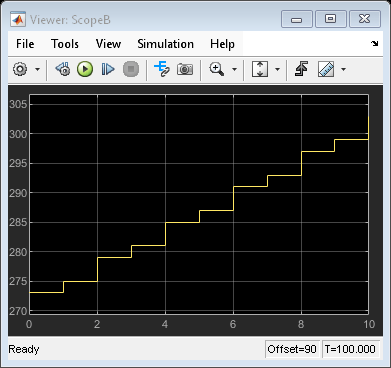Image resolution: width=391 pixels, height=368 pixels.
Task: Toggle the Triggers icon
Action: click(x=302, y=69)
